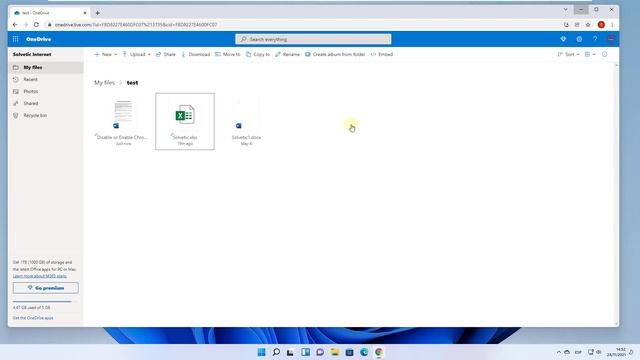Show hidden system tray icons
Viewport: 640px width, 360px height.
click(559, 352)
